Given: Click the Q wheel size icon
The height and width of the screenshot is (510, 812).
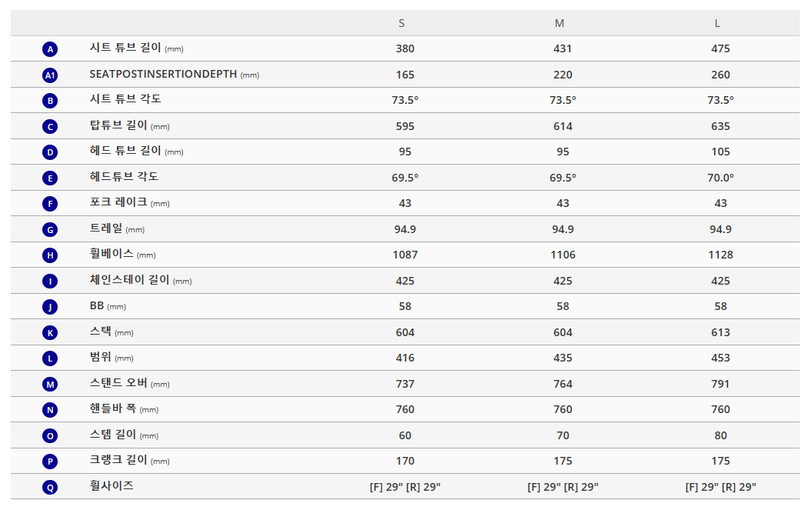Looking at the screenshot, I should click(x=50, y=487).
